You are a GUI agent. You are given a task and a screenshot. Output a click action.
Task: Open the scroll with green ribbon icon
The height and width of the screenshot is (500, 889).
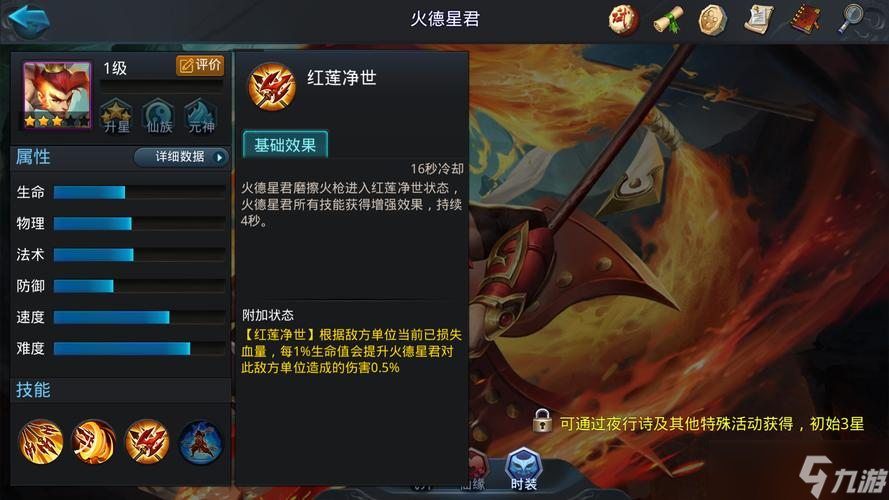(x=668, y=20)
